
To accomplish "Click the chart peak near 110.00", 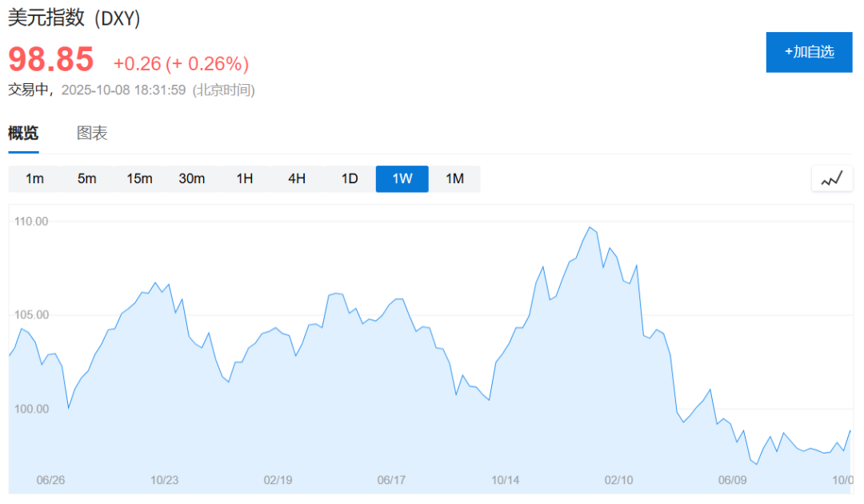I will pos(590,227).
